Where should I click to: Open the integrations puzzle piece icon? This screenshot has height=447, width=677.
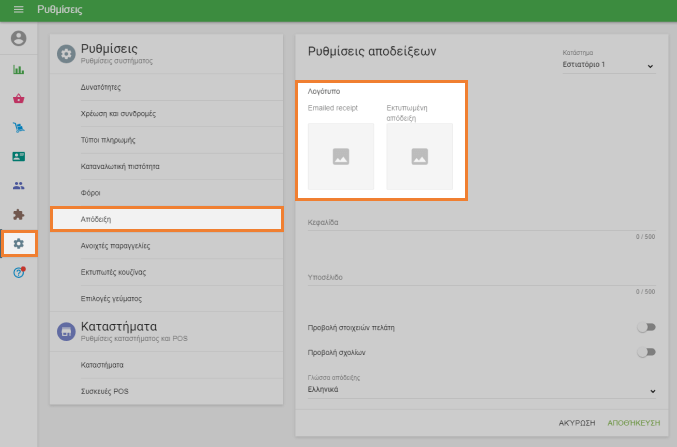pyautogui.click(x=18, y=215)
